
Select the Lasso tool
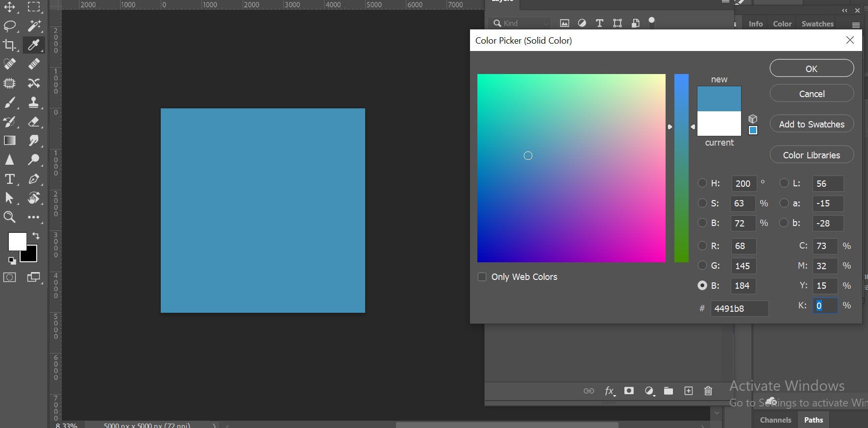(x=9, y=26)
